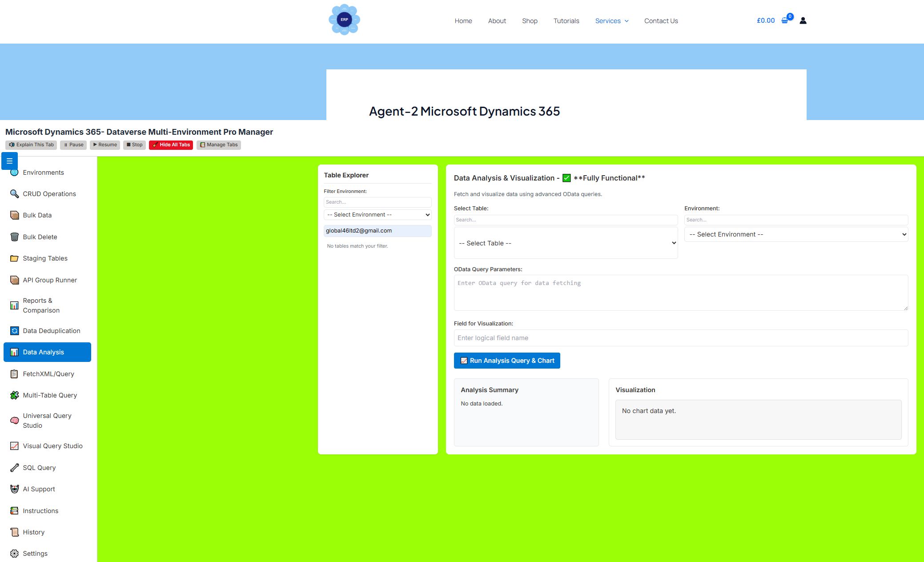Click the hamburger menu above the sidebar
924x562 pixels.
click(x=9, y=161)
